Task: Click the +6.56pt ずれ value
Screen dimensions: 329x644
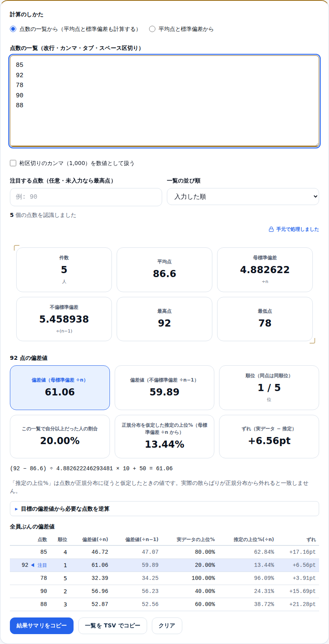Action: [x=269, y=441]
